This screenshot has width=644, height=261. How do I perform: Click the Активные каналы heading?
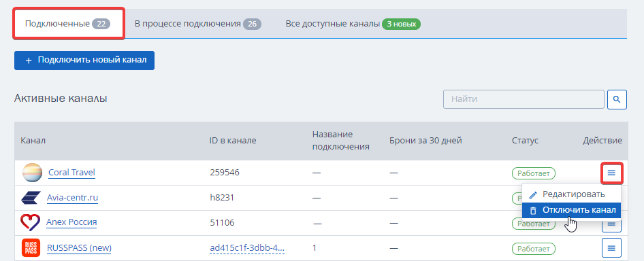pyautogui.click(x=61, y=99)
